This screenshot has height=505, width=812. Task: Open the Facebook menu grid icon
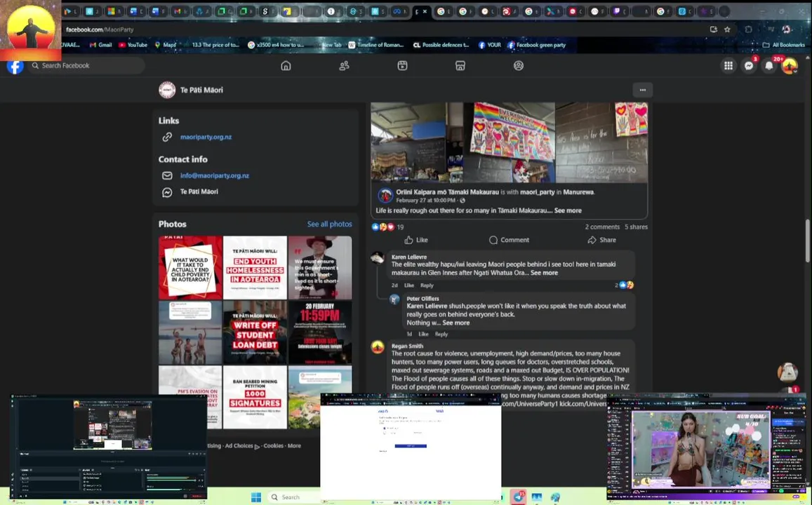pyautogui.click(x=728, y=66)
